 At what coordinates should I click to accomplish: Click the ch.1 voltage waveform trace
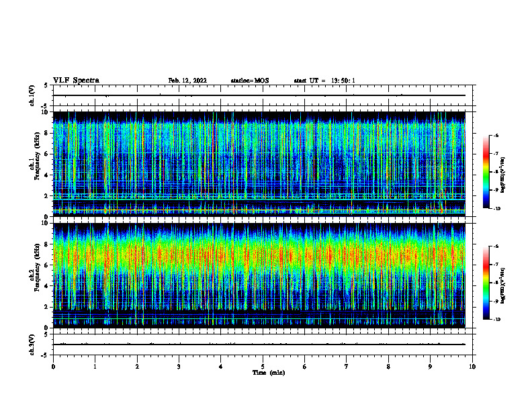(x=259, y=95)
